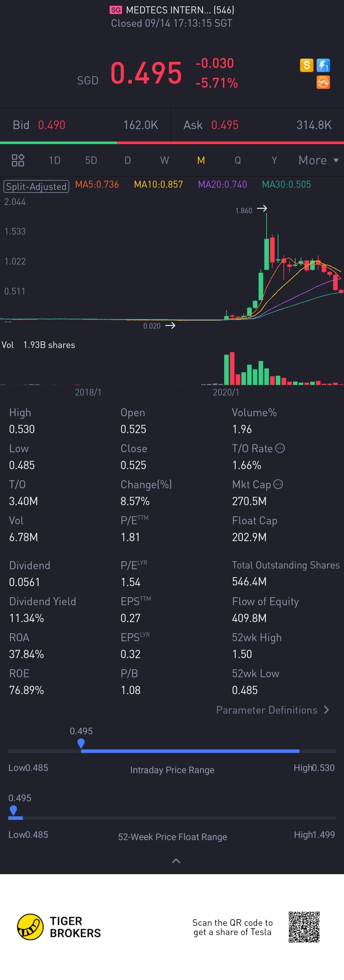Viewport: 344px width, 980px height.
Task: Tap the Intraday Price Range marker
Action: pos(81,743)
